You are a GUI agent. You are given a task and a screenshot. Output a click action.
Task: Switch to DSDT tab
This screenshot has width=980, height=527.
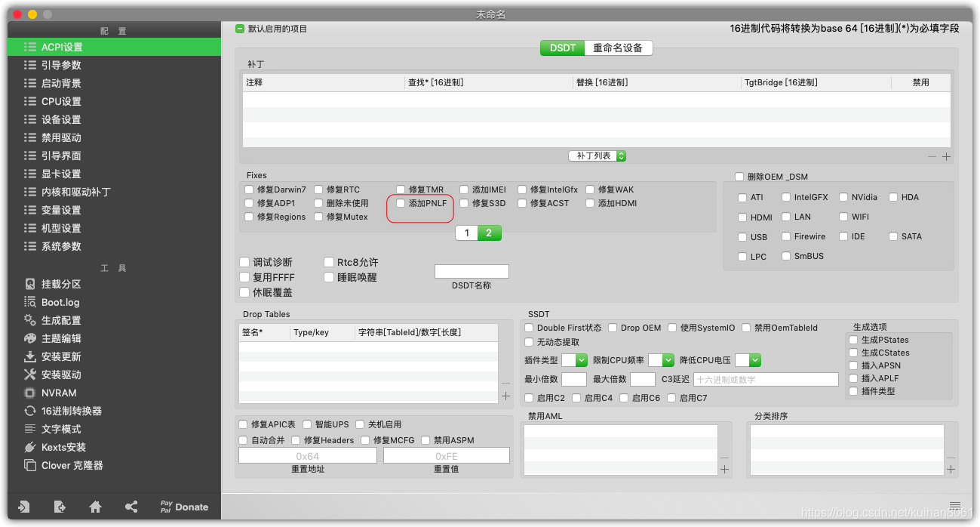point(563,48)
